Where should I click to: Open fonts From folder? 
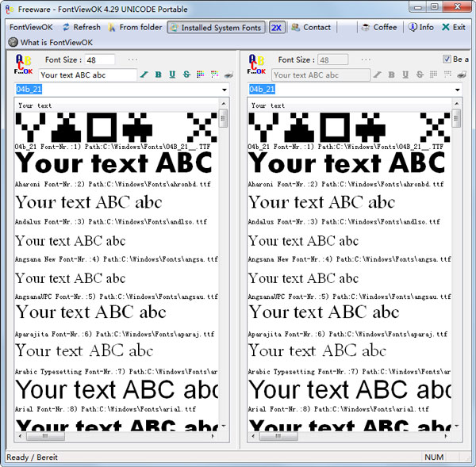tap(135, 27)
